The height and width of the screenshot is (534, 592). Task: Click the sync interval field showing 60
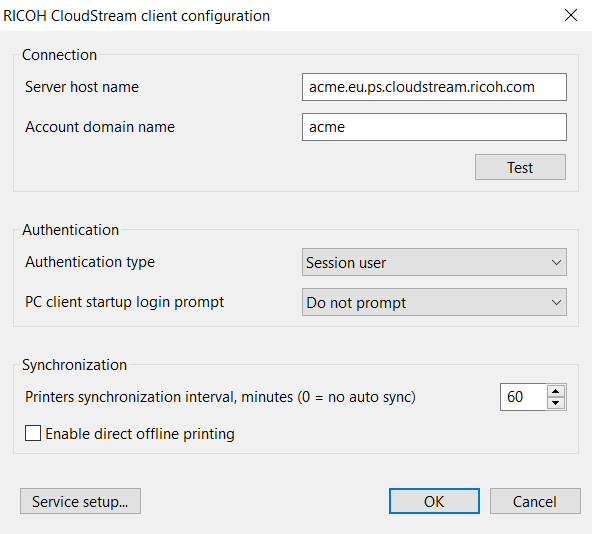click(x=523, y=397)
